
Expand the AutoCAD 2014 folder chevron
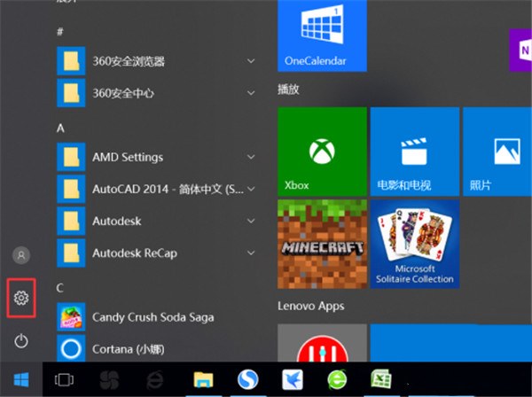click(x=251, y=189)
